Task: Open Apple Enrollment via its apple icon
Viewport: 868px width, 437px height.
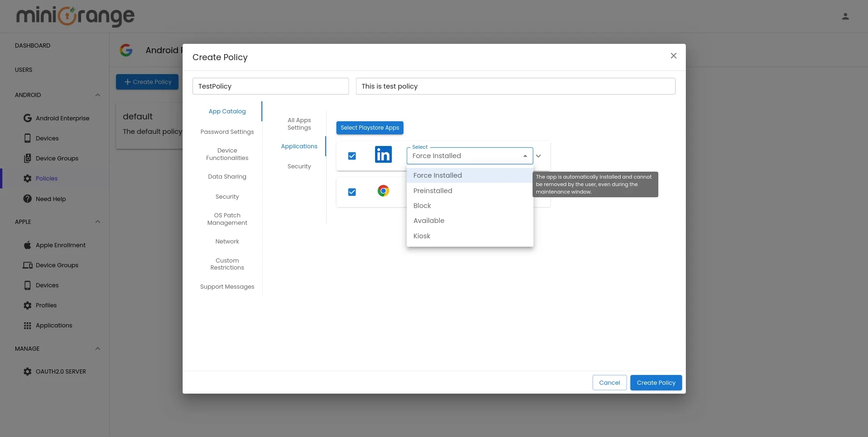Action: click(27, 245)
